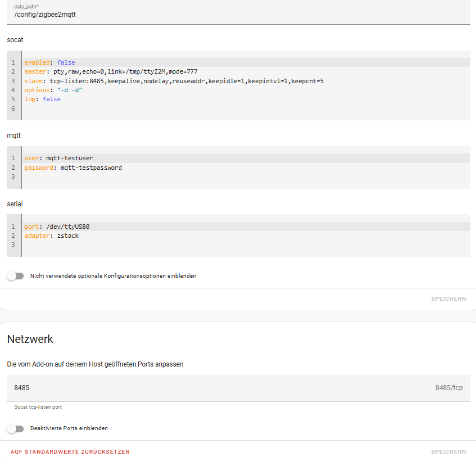Click the 8485 port number input field
This screenshot has height=461, width=476.
tap(238, 388)
